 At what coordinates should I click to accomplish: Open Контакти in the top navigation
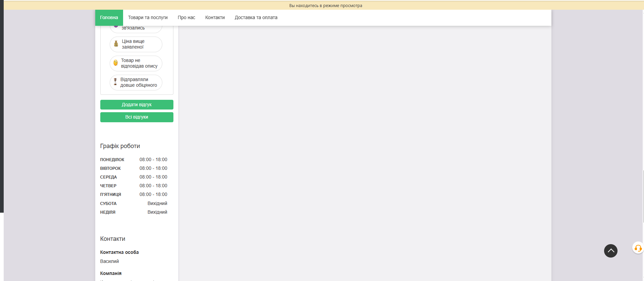pyautogui.click(x=215, y=18)
